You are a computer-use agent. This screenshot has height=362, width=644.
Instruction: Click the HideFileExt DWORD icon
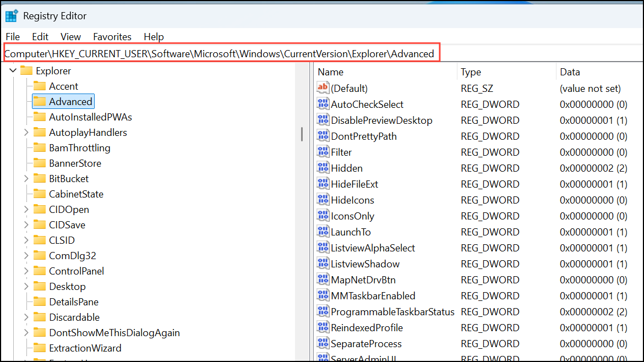(323, 184)
